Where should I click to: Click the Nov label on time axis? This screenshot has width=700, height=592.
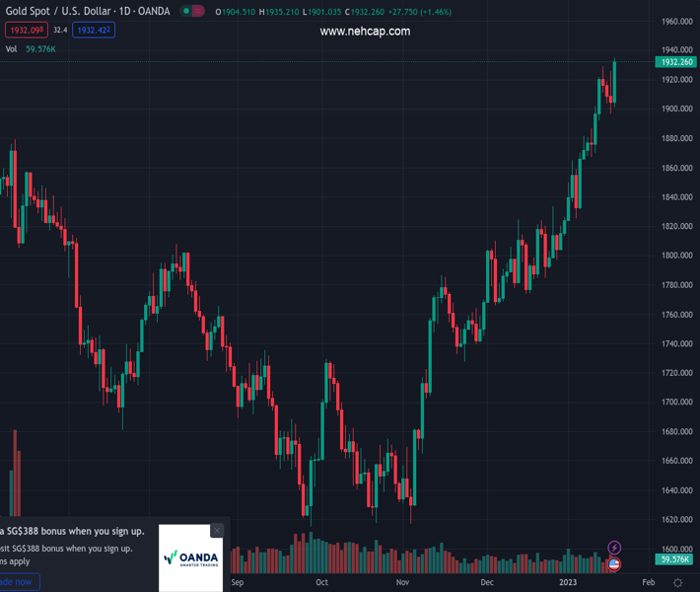[402, 583]
